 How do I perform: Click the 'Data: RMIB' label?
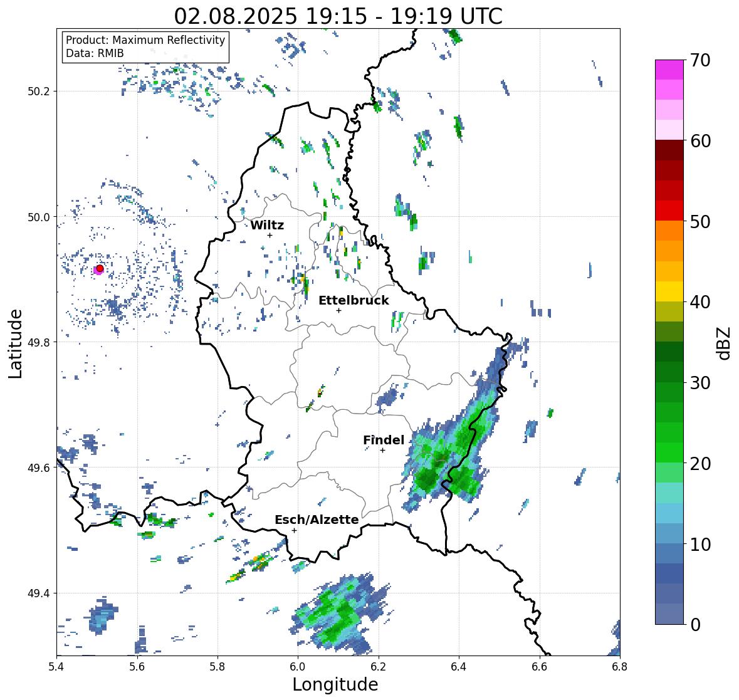(x=95, y=53)
